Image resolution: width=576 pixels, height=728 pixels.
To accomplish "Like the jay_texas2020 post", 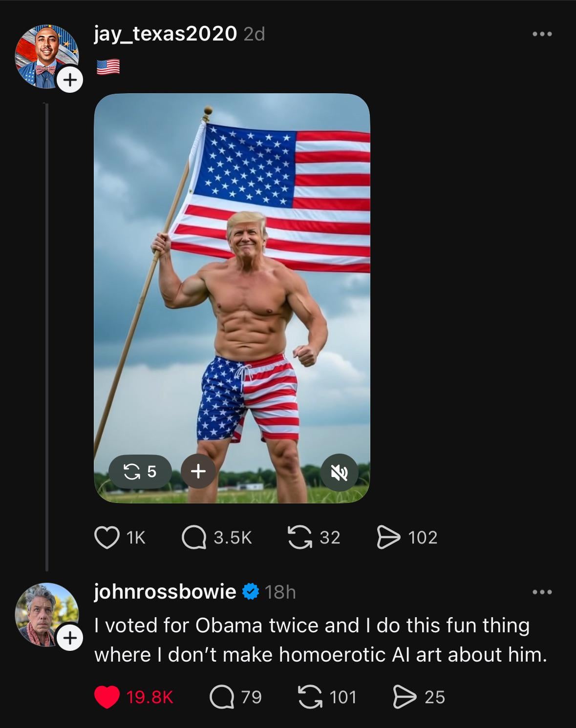I will click(x=107, y=538).
